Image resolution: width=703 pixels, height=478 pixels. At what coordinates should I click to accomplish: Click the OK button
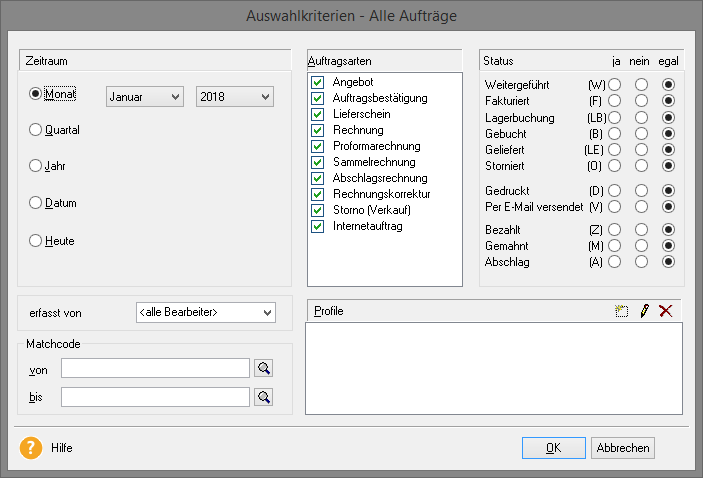coord(554,448)
